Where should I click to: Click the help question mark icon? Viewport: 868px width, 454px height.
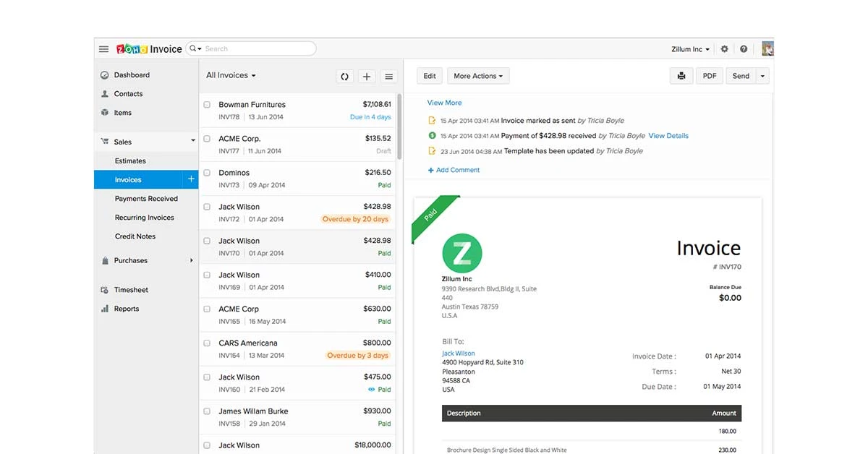point(744,48)
